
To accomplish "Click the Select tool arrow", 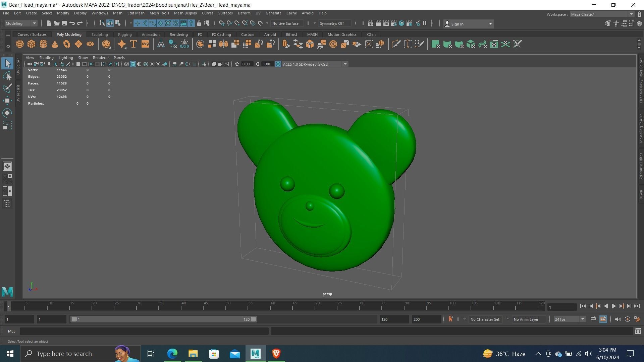I will 7,63.
